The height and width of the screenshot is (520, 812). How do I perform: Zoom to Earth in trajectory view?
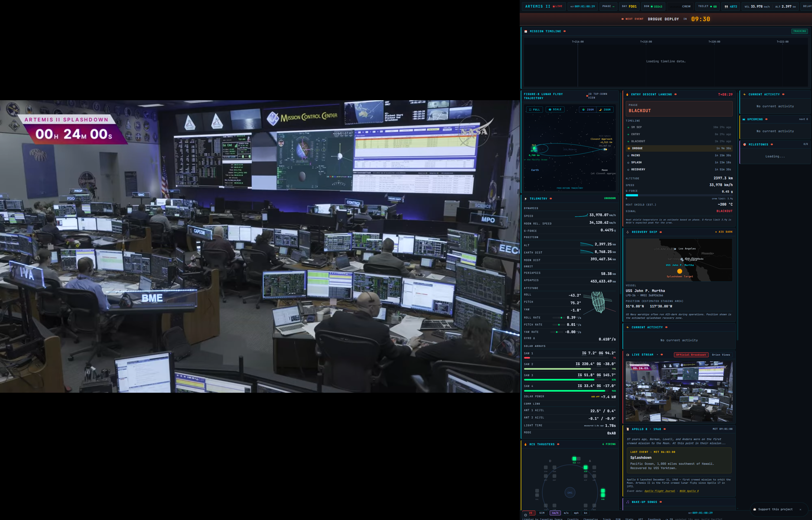click(x=588, y=110)
